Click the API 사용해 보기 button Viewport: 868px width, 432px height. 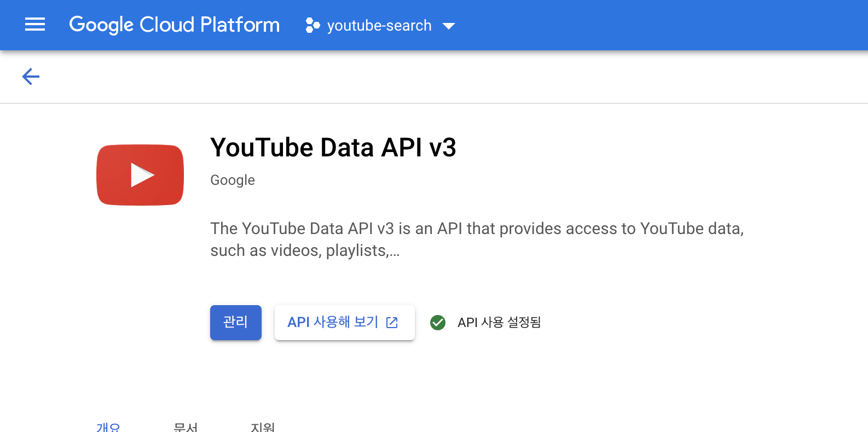(345, 323)
